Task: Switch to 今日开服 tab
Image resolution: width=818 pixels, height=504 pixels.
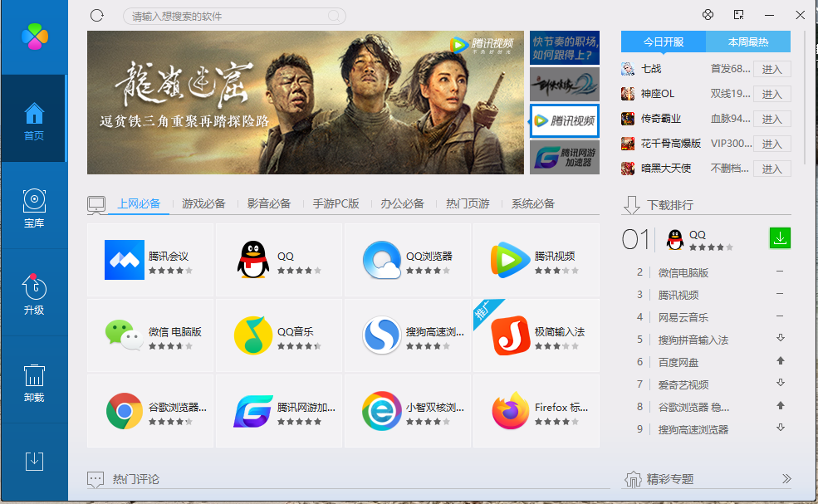Action: pyautogui.click(x=664, y=42)
